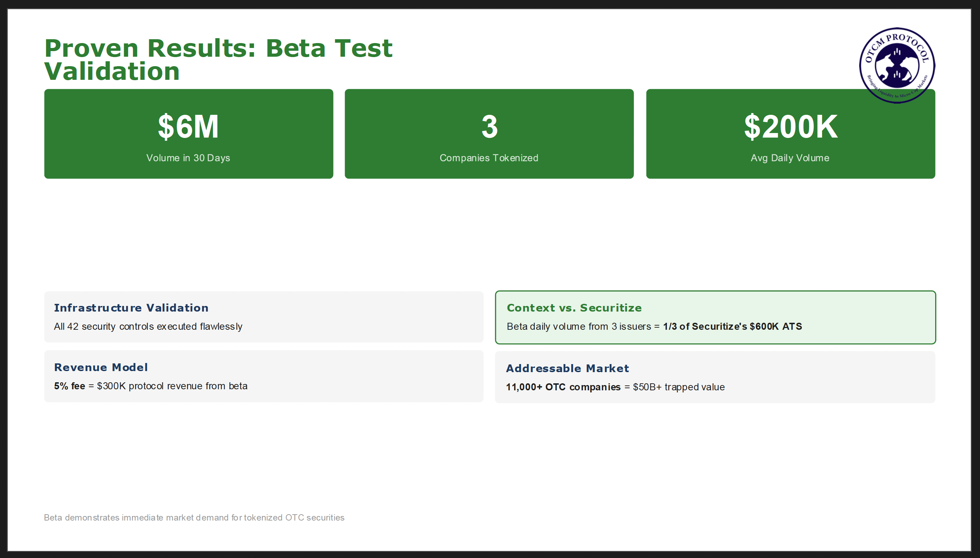The height and width of the screenshot is (558, 980).
Task: Select the Revenue Model heading
Action: point(101,367)
